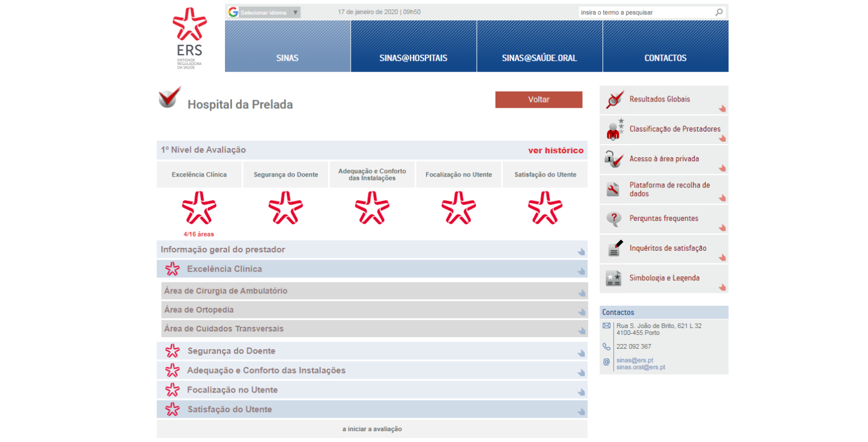This screenshot has width=868, height=442.
Task: Open the CONTACTOS navigation tab
Action: tap(665, 46)
